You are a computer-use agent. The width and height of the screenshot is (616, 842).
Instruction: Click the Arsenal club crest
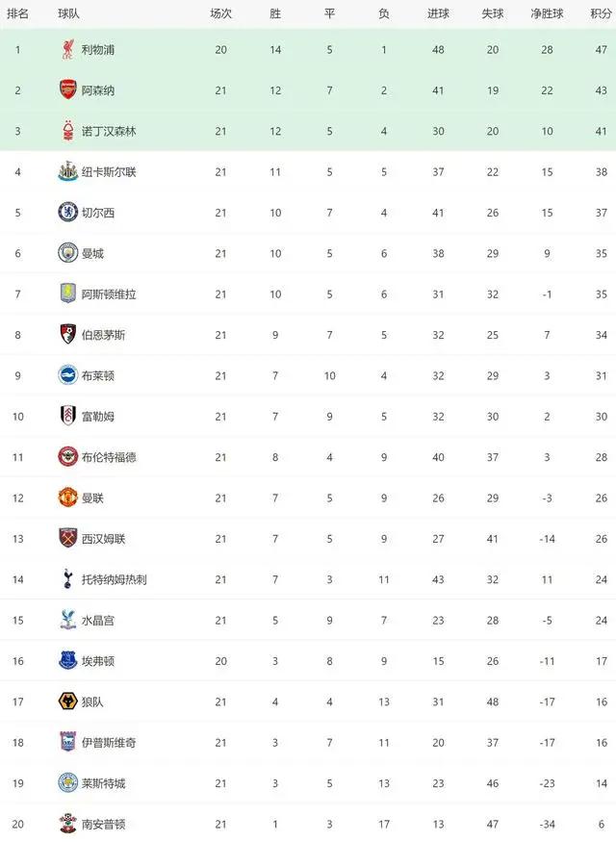(67, 89)
